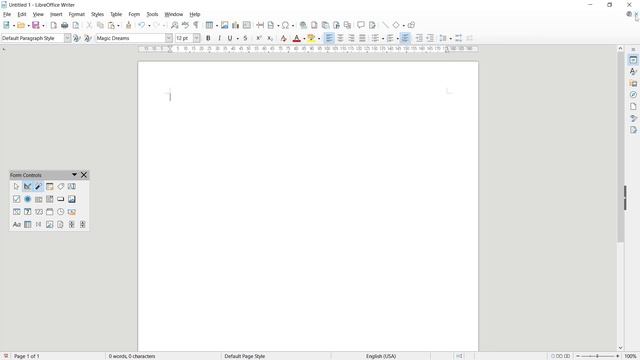Screen dimensions: 640x360
Task: Toggle Strikethrough formatting
Action: point(245,38)
